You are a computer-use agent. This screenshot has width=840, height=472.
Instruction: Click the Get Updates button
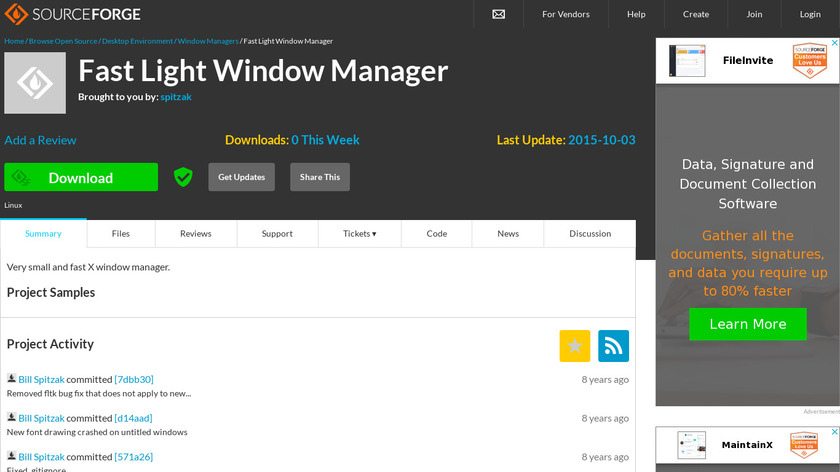click(242, 177)
